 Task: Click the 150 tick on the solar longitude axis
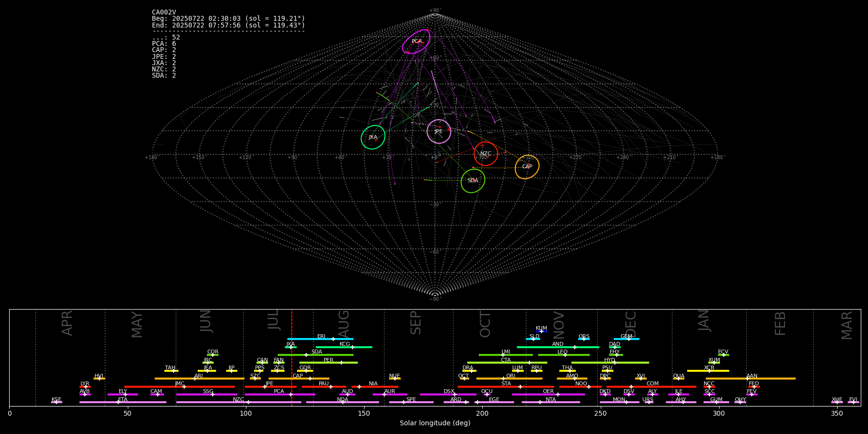point(364,413)
